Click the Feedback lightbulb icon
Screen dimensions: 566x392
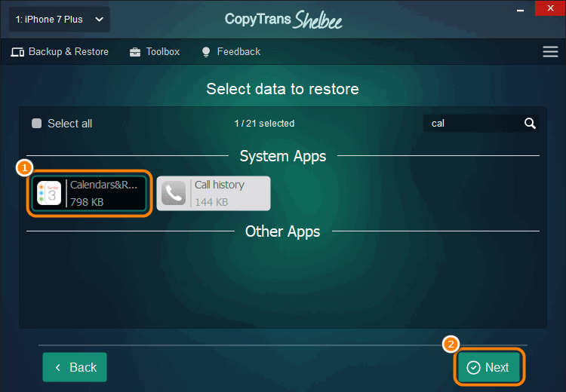point(206,52)
